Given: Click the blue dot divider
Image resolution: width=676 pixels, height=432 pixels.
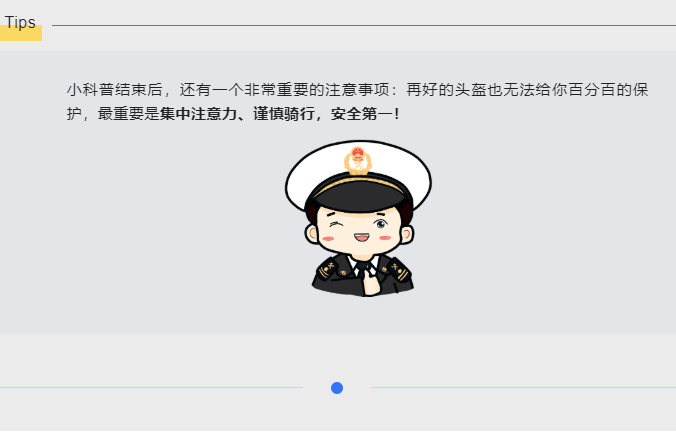Looking at the screenshot, I should (337, 388).
